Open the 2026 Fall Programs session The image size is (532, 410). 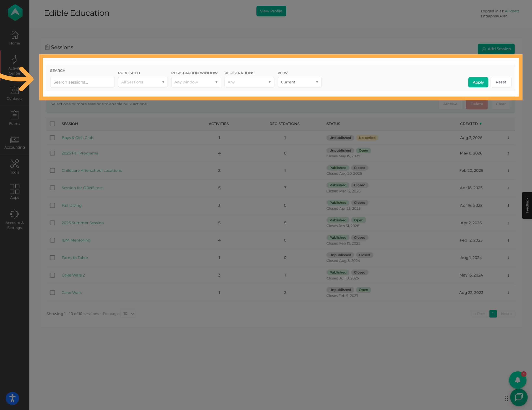(x=80, y=153)
